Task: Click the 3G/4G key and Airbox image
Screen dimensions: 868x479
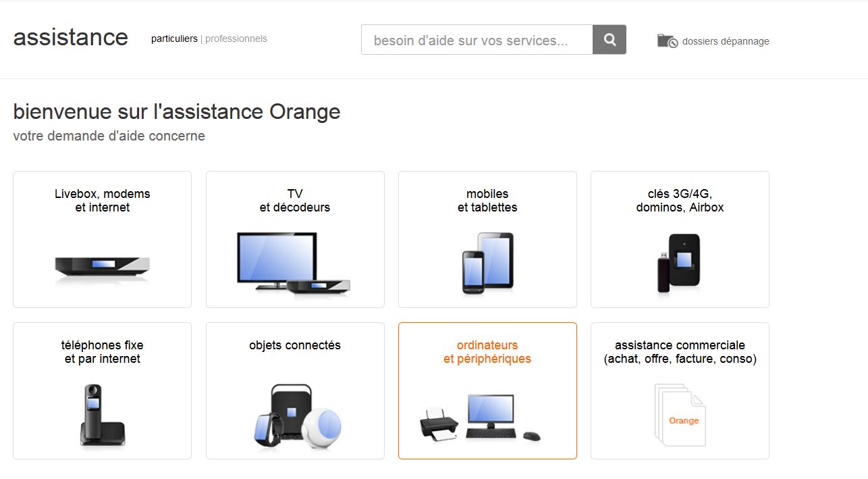Action: [x=679, y=263]
